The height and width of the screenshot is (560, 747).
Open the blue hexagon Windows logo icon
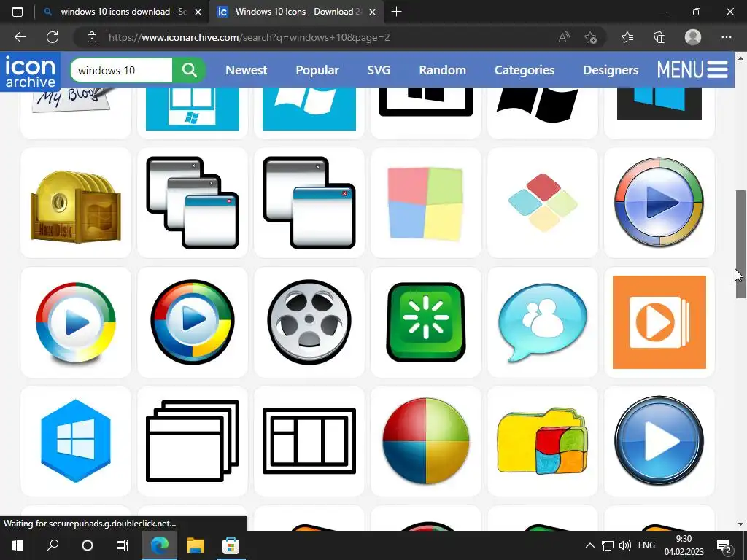76,441
